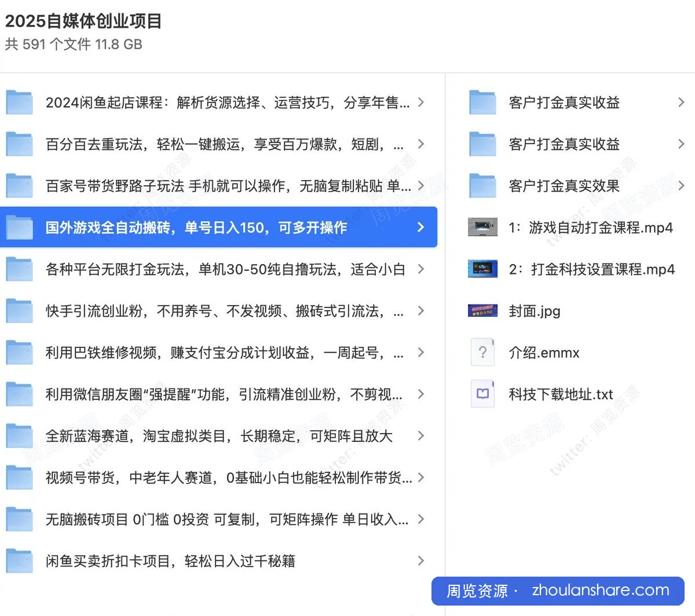This screenshot has width=695, height=616.
Task: Open 利用巴铁维修视频 folder row
Action: click(x=218, y=353)
